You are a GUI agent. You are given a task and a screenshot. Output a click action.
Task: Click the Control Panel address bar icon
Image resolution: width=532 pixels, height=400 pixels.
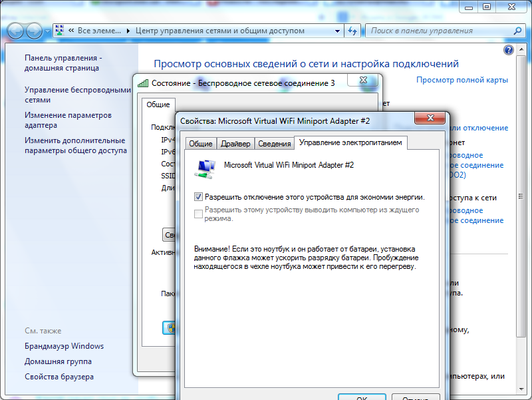pos(60,31)
